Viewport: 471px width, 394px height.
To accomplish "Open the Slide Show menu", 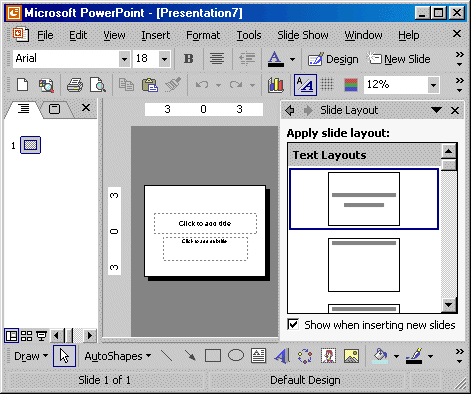I will [303, 35].
